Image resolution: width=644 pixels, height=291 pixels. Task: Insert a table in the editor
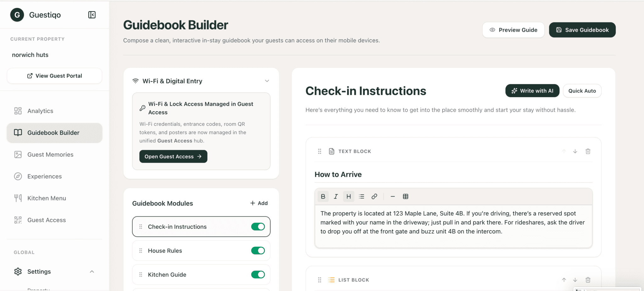(406, 196)
